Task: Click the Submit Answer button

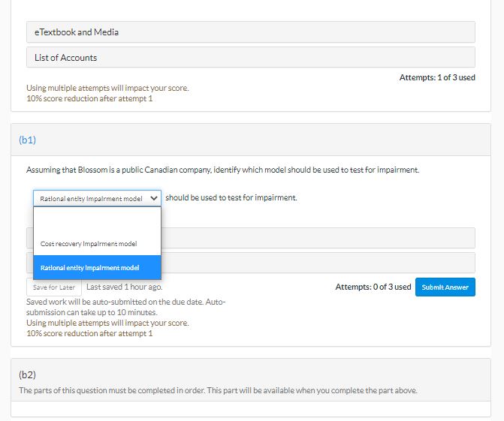Action: click(445, 287)
